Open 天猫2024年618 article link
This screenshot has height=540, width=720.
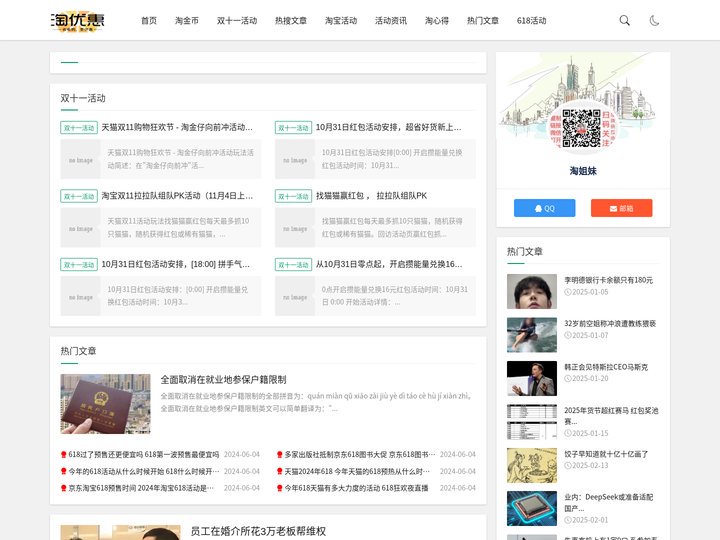tap(357, 471)
